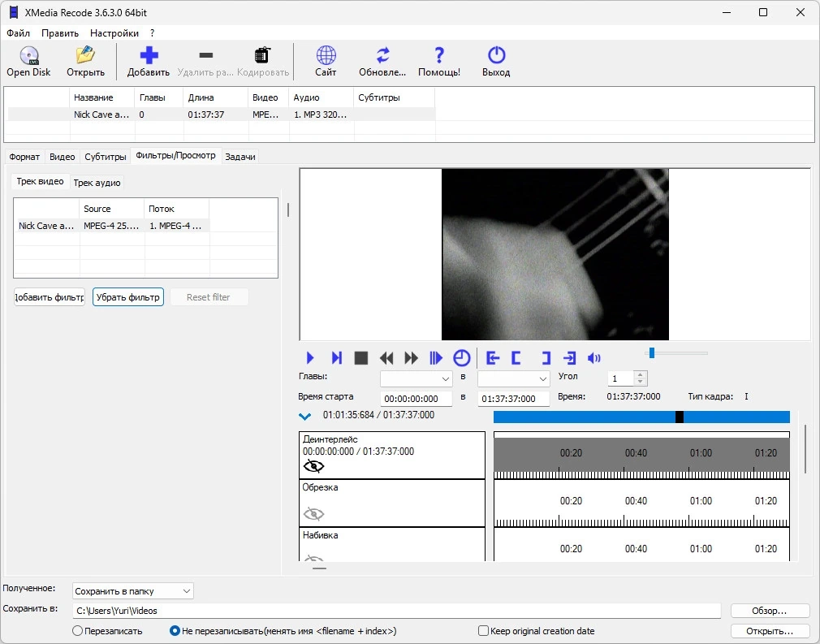Open the first Главы chapter dropdown
This screenshot has width=820, height=644.
pos(416,378)
